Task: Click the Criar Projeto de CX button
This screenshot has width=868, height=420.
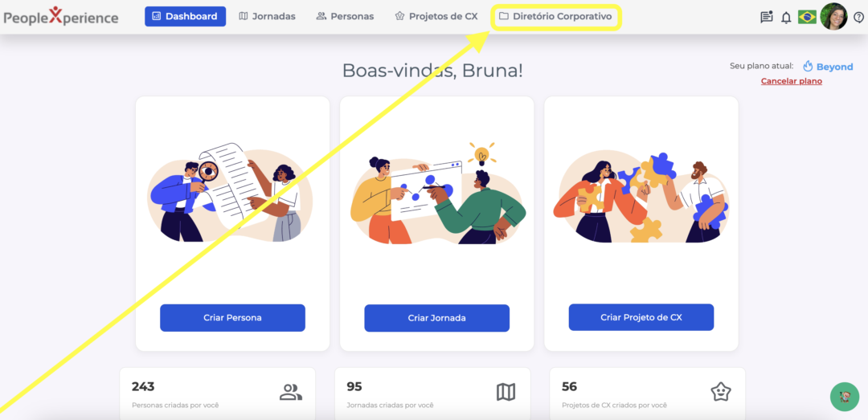Action: pyautogui.click(x=641, y=318)
